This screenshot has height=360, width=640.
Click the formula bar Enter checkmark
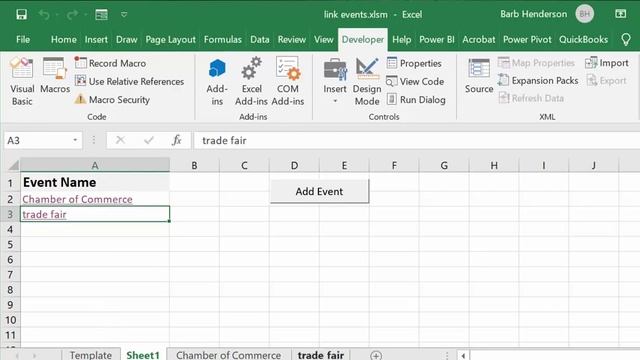tap(149, 140)
